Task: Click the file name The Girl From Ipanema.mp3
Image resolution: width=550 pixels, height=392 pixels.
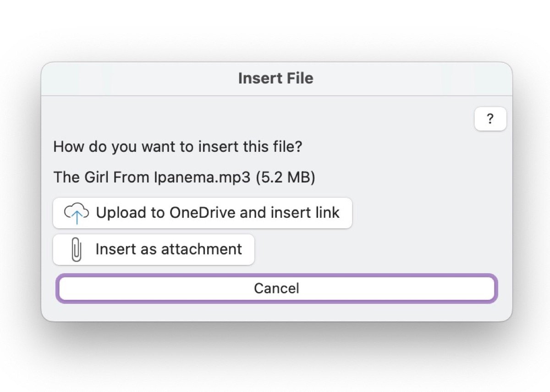Action: coord(152,177)
